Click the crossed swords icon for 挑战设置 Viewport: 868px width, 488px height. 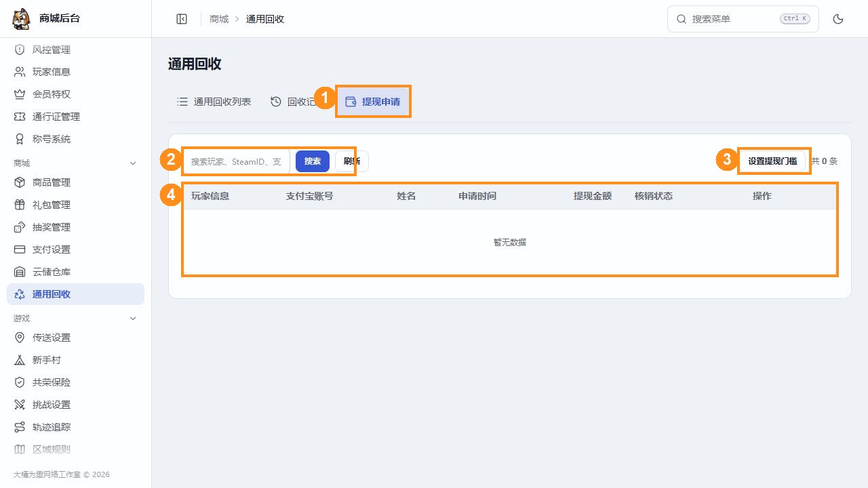tap(20, 405)
